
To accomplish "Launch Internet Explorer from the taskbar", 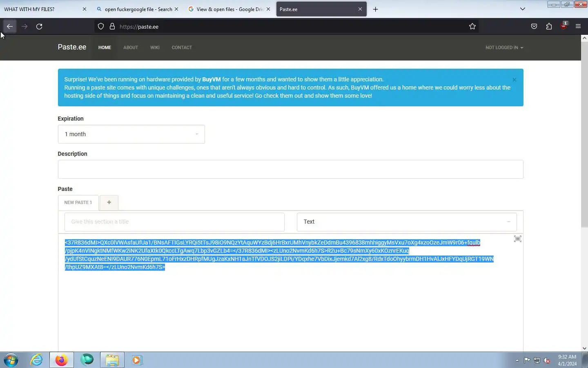I will (37, 360).
